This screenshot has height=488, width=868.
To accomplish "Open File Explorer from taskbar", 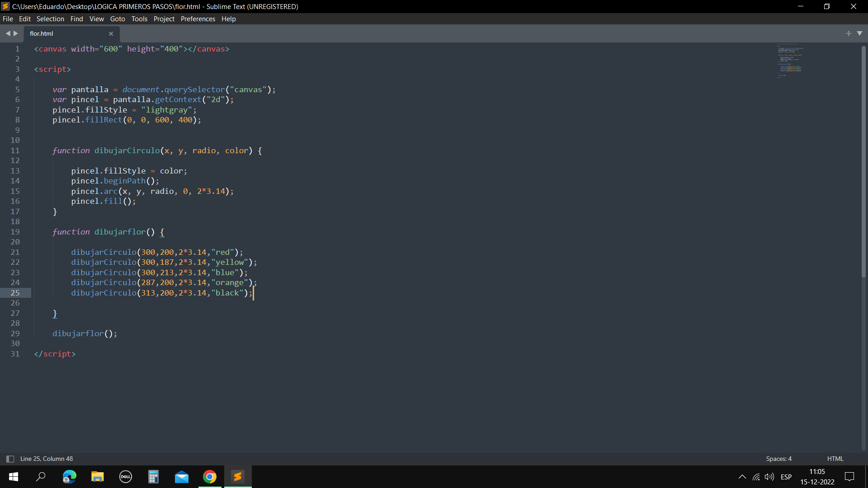I will 97,477.
